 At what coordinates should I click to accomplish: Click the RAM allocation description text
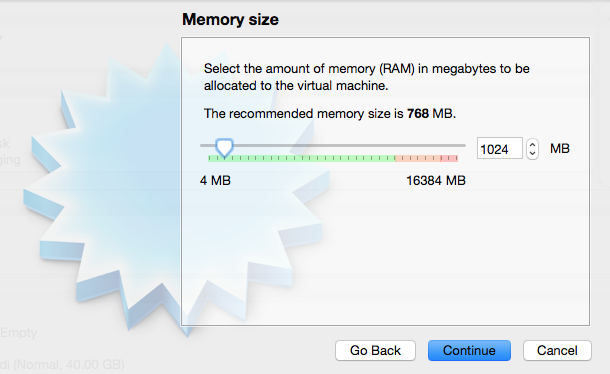coord(366,77)
